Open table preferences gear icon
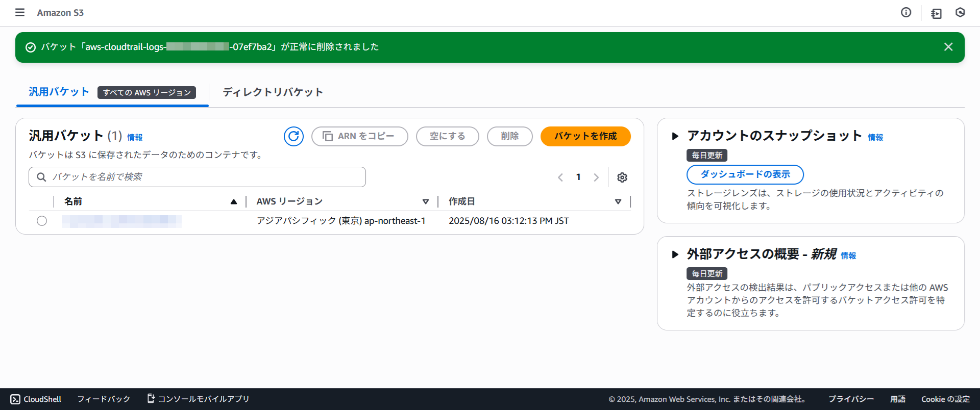The width and height of the screenshot is (980, 410). (x=622, y=177)
